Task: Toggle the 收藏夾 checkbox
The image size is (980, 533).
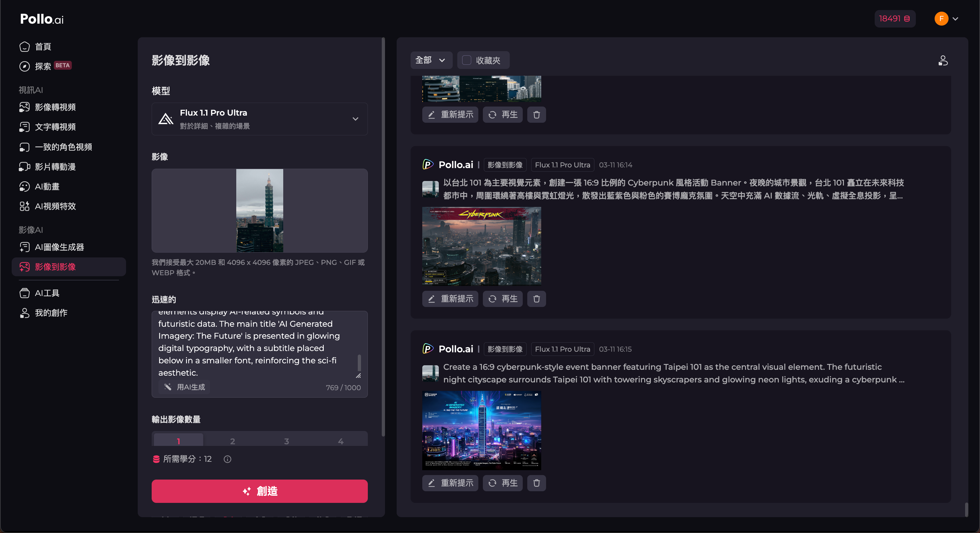Action: pos(466,60)
